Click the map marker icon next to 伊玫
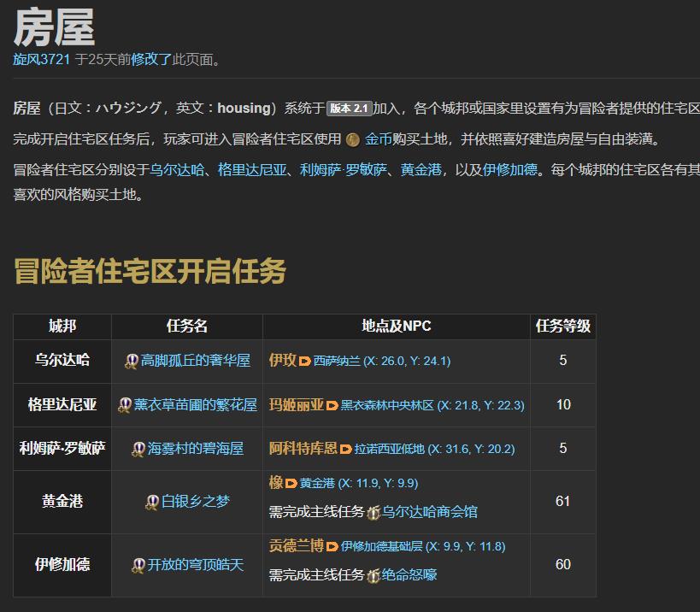The width and height of the screenshot is (700, 612). click(x=304, y=362)
